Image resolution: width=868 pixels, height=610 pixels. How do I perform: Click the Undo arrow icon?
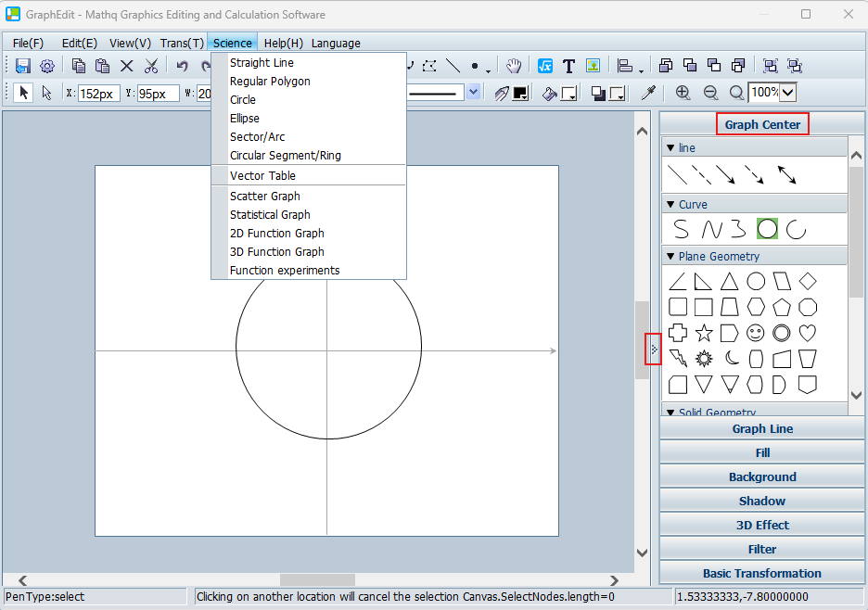click(182, 66)
